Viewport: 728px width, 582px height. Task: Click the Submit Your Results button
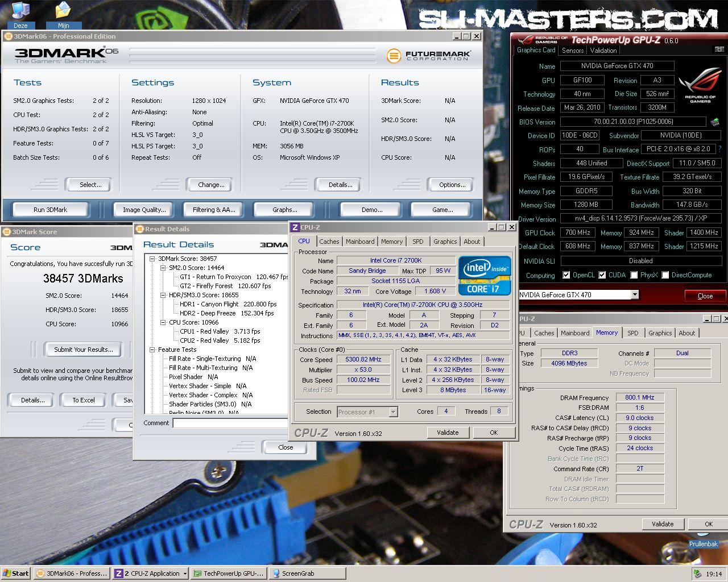84,350
